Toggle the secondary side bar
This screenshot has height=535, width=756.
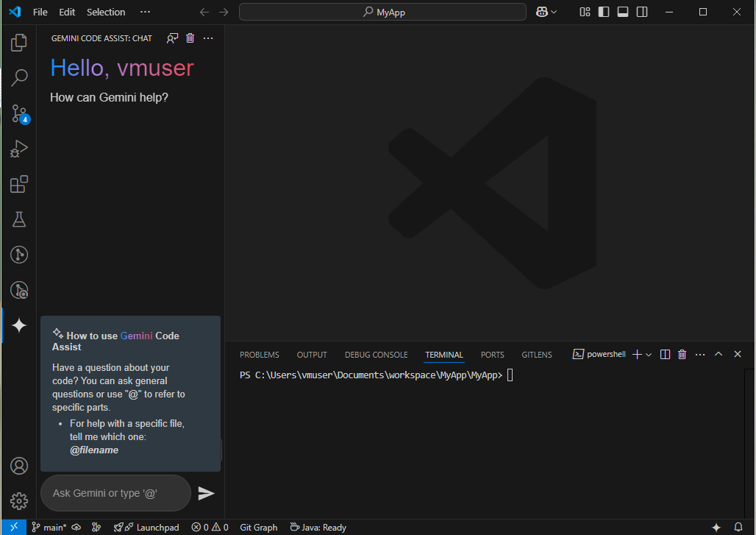coord(642,12)
